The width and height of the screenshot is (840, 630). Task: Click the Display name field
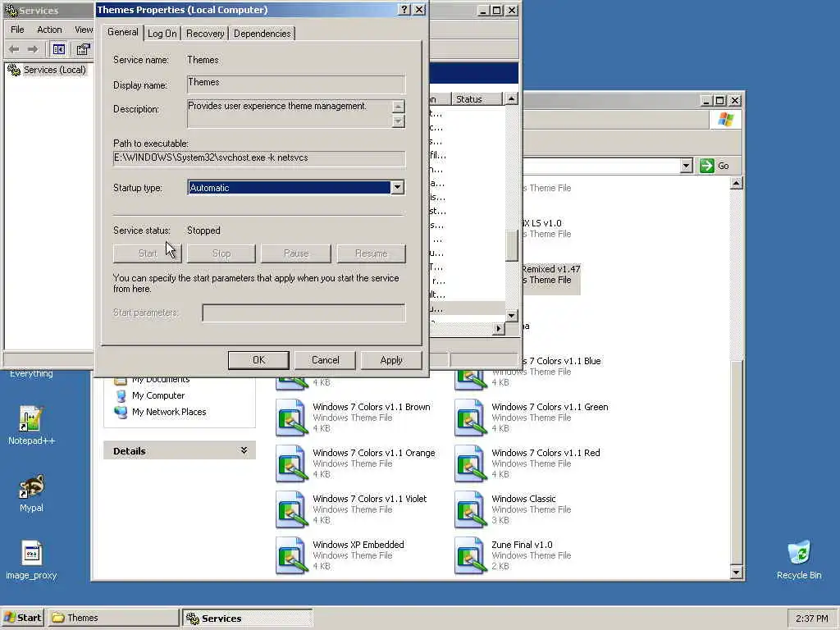point(296,84)
